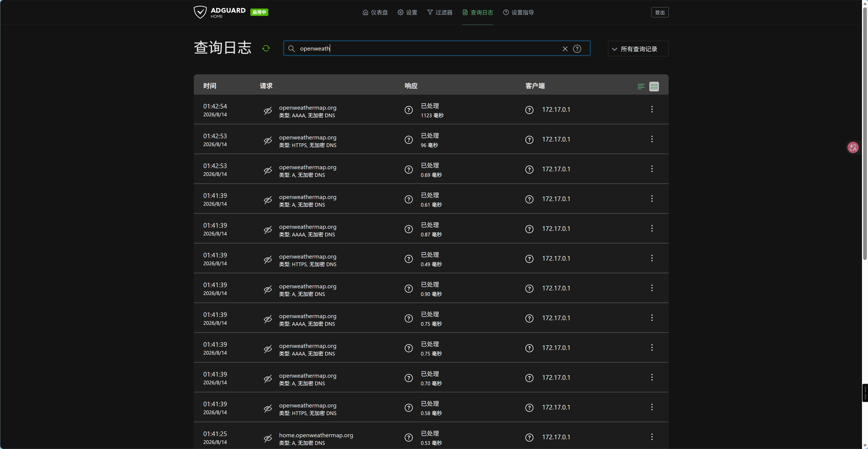Open response details for home.openweathermap.org row
The image size is (868, 449).
(408, 437)
